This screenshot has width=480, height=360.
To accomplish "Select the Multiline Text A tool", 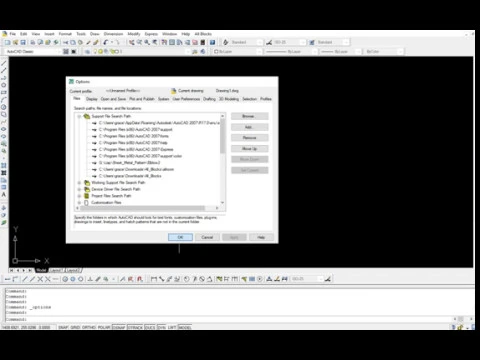I will (4, 195).
